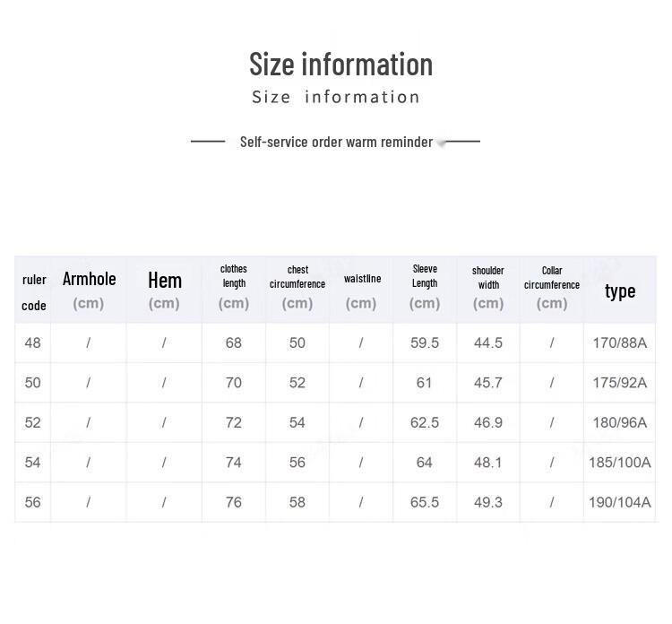The image size is (672, 624).
Task: Click the 65.5 sleeve length value
Action: click(x=425, y=502)
